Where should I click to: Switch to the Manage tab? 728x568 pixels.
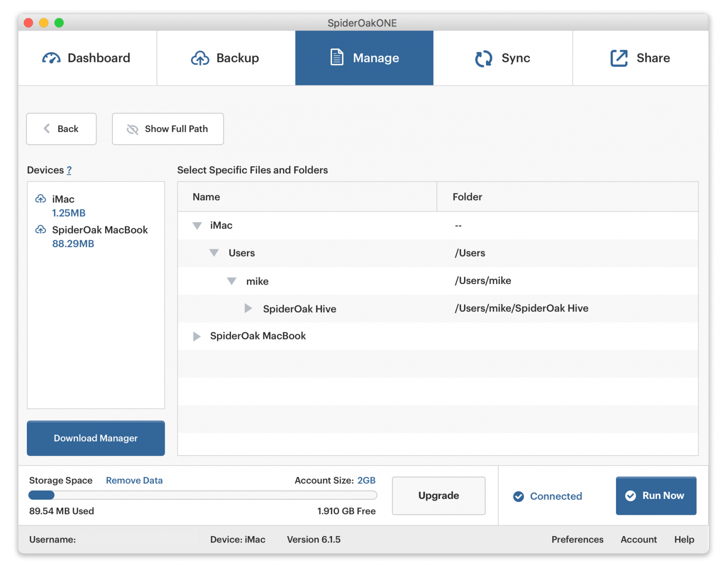pyautogui.click(x=364, y=58)
